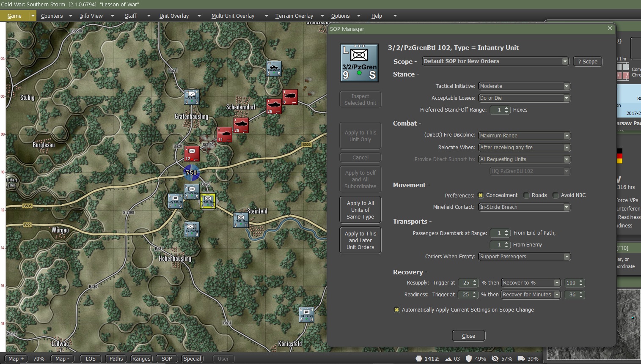The image size is (641, 364).
Task: Click the game clock icon in status bar
Action: pyautogui.click(x=419, y=359)
